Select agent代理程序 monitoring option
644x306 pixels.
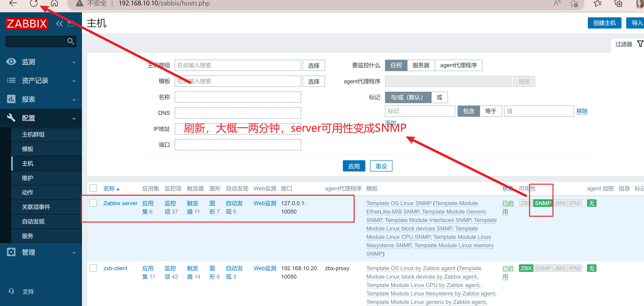tap(458, 65)
